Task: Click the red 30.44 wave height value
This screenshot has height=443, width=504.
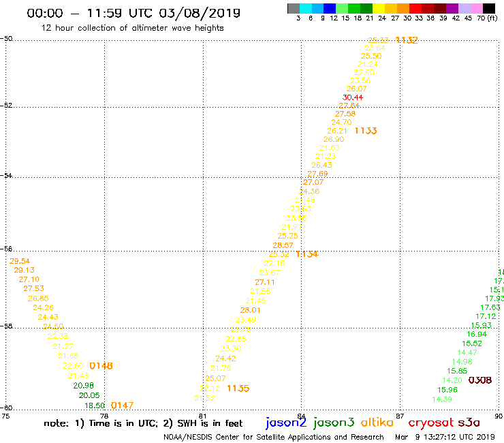Action: point(353,97)
